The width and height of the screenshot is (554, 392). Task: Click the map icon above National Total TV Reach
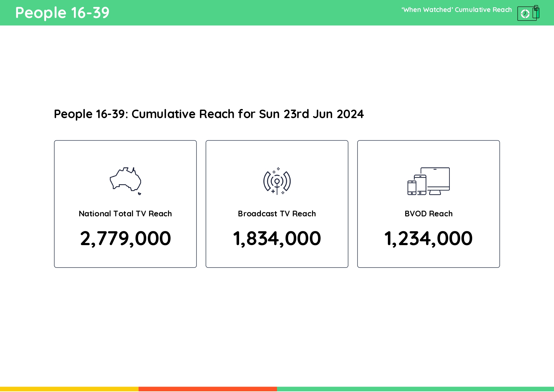(125, 180)
